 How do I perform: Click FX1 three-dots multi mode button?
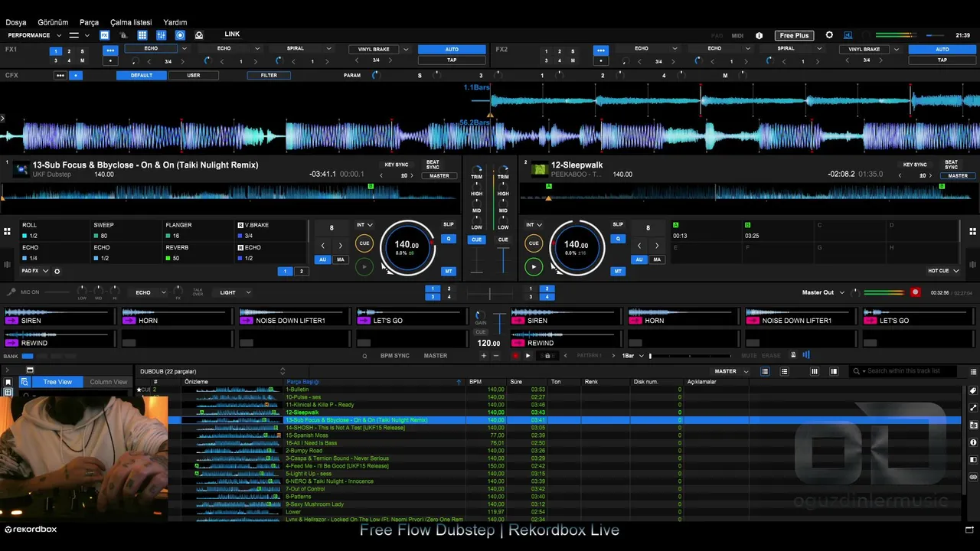point(110,51)
